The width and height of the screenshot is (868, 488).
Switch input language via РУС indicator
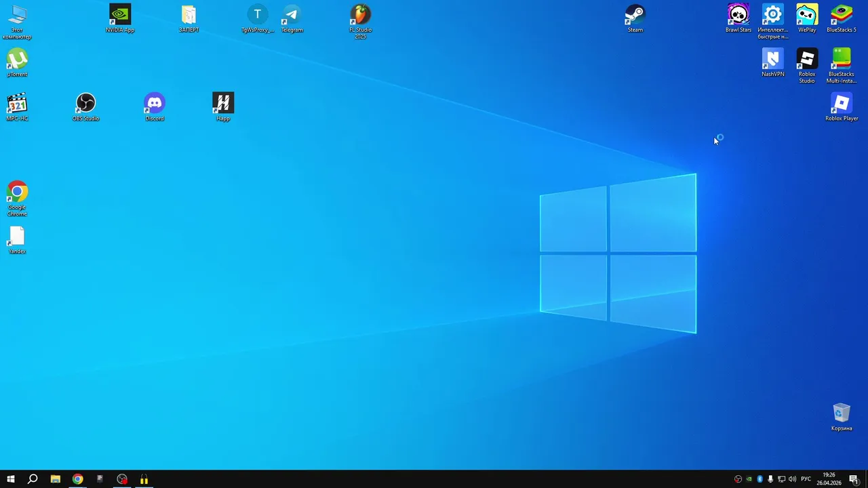point(806,479)
